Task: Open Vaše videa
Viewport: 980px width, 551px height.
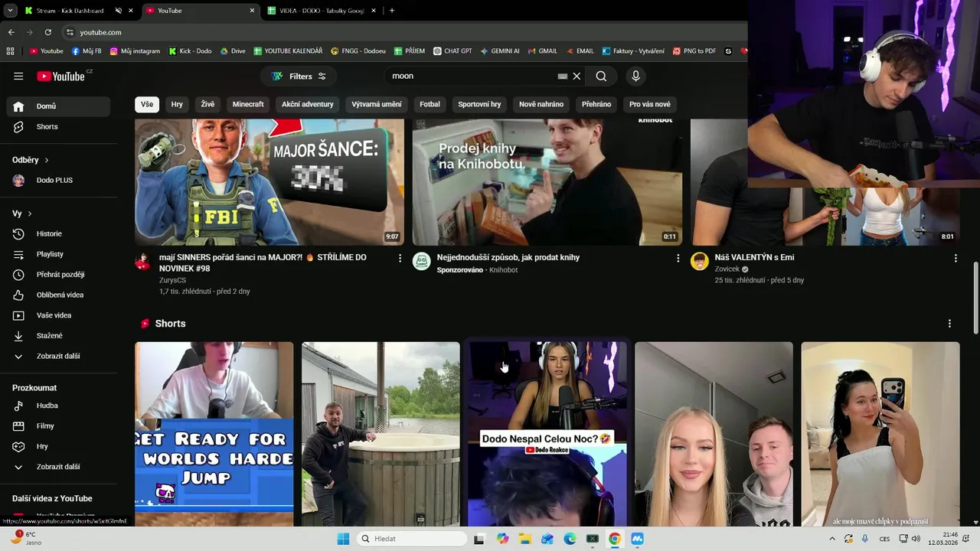Action: tap(58, 315)
